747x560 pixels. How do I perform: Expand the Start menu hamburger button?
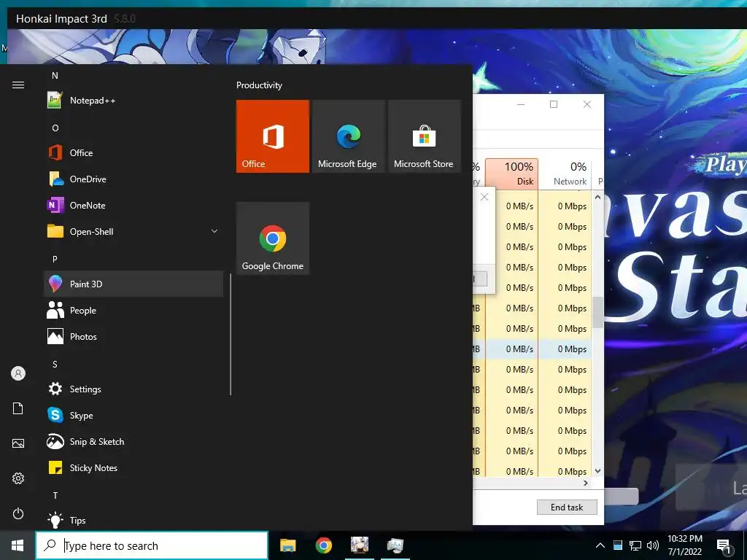18,85
